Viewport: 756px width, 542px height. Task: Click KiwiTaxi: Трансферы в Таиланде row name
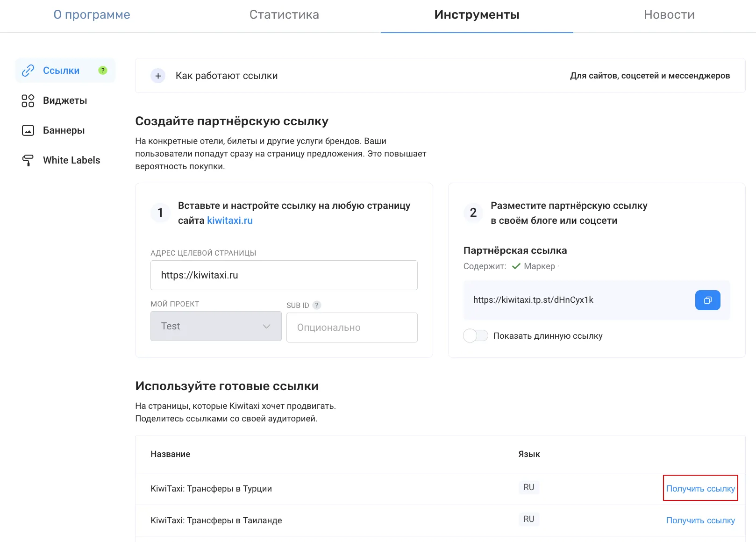click(216, 521)
